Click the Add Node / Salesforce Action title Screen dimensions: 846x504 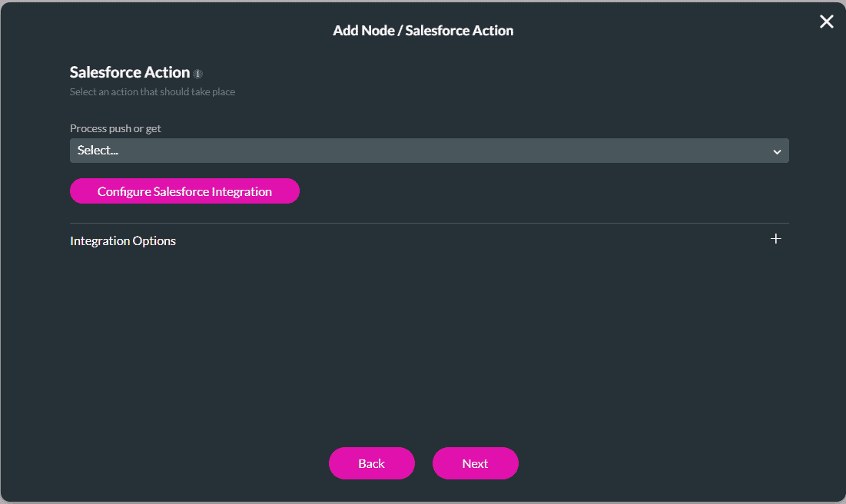point(423,30)
